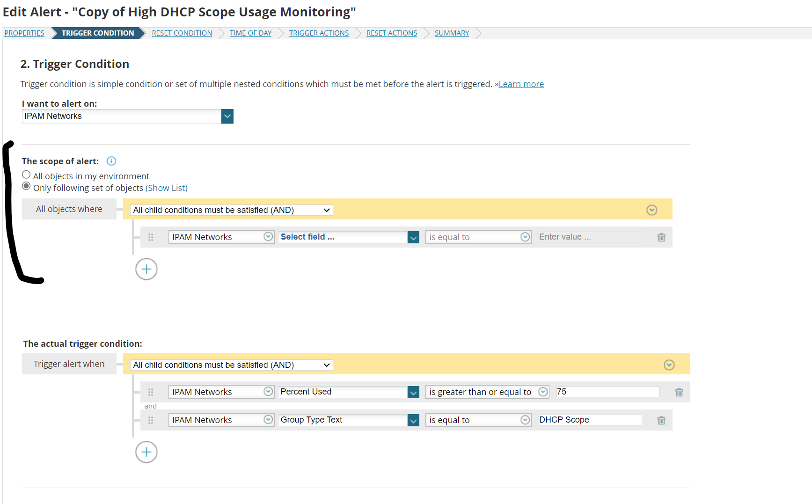Viewport: 812px width, 504px height.
Task: Select Only following set of objects option
Action: click(x=27, y=186)
